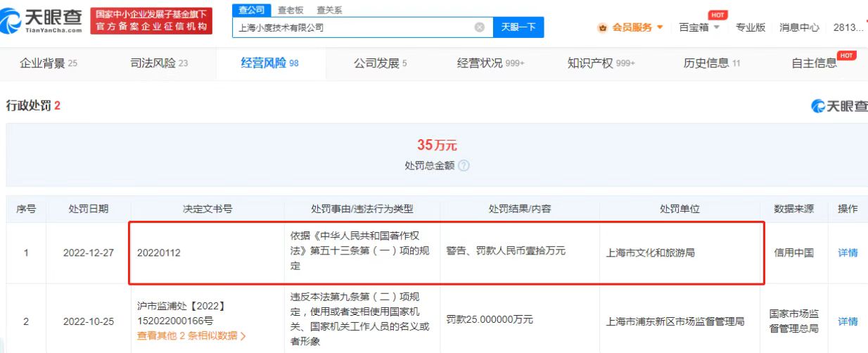Open 消息中心
868x353 pixels.
[799, 27]
